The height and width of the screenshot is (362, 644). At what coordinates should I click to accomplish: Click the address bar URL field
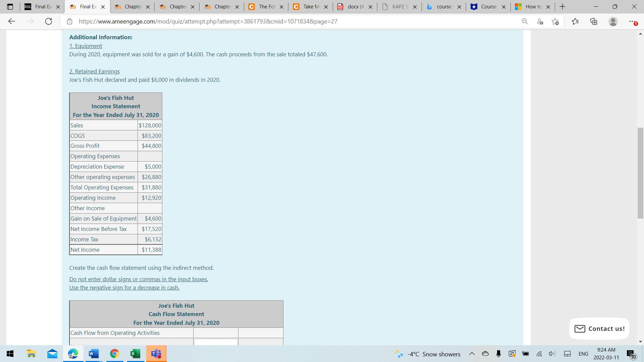[x=208, y=21]
